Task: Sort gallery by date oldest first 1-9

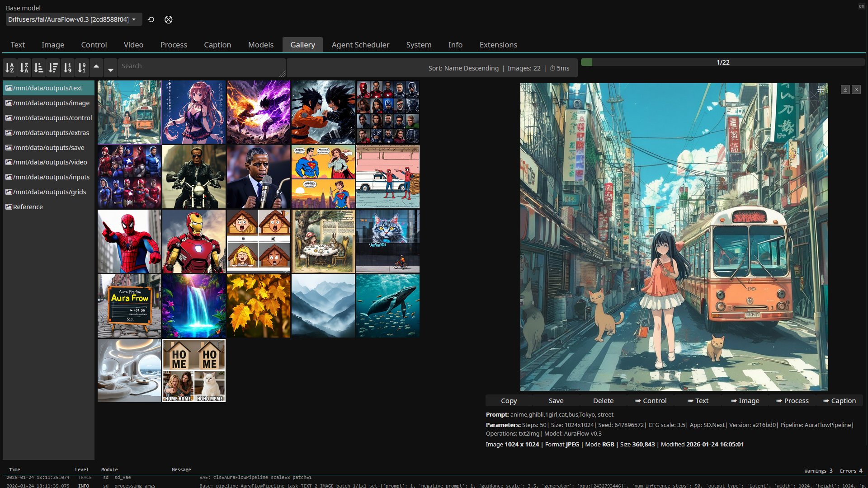Action: 67,68
